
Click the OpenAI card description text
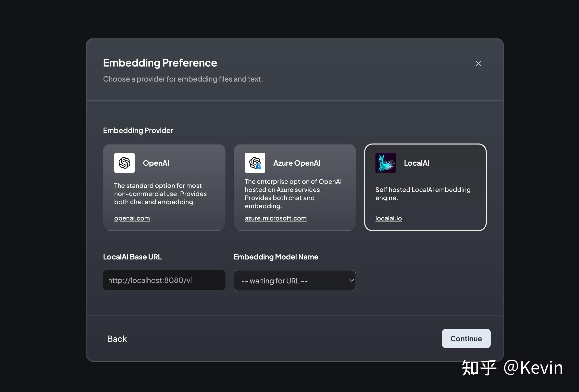(160, 194)
